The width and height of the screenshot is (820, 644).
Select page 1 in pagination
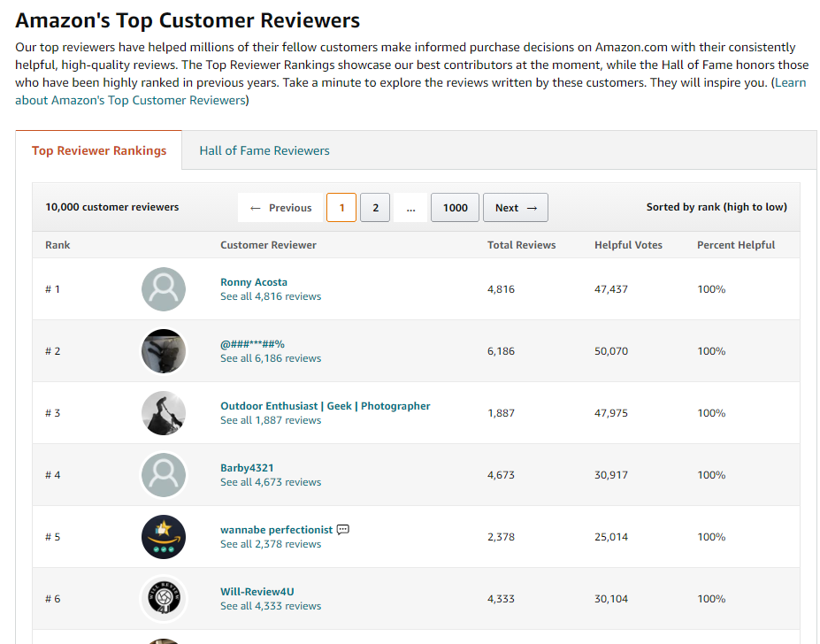341,208
